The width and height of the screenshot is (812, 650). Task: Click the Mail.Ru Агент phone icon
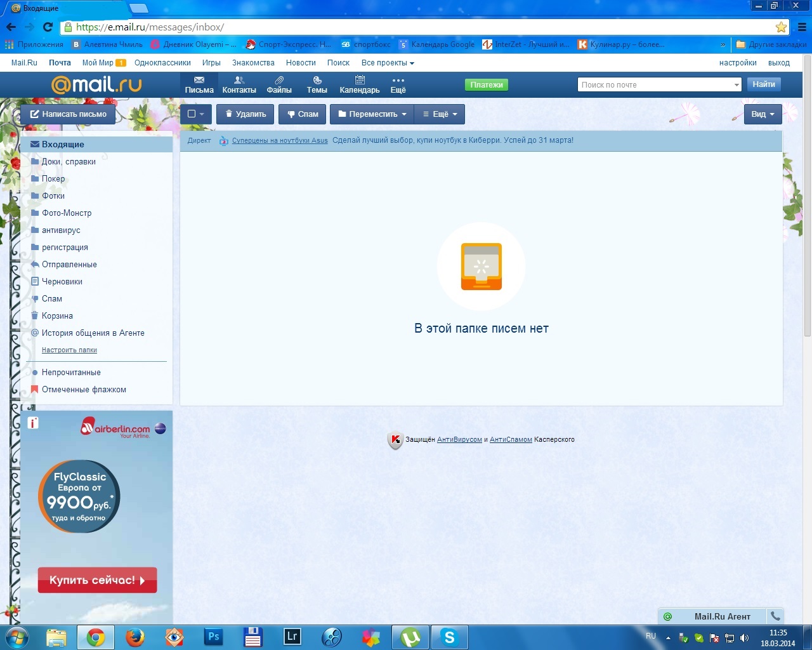pyautogui.click(x=775, y=616)
